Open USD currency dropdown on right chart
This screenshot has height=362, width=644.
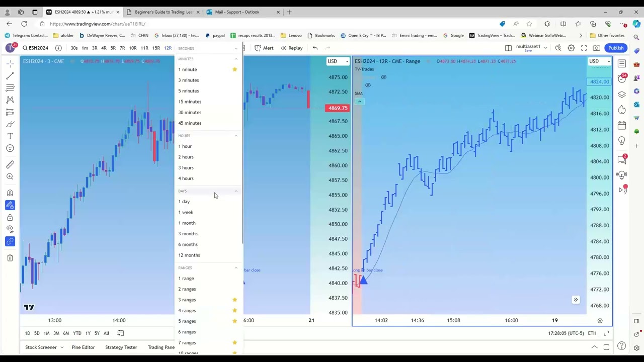pyautogui.click(x=599, y=61)
